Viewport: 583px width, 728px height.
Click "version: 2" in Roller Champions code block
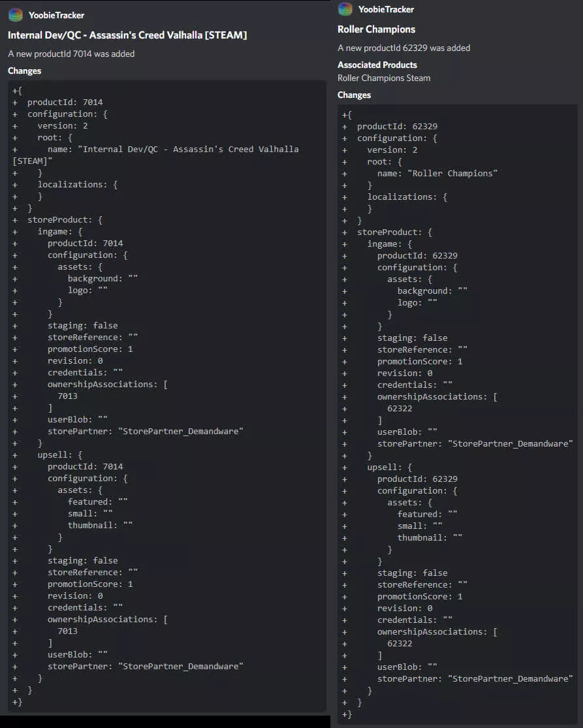point(392,150)
